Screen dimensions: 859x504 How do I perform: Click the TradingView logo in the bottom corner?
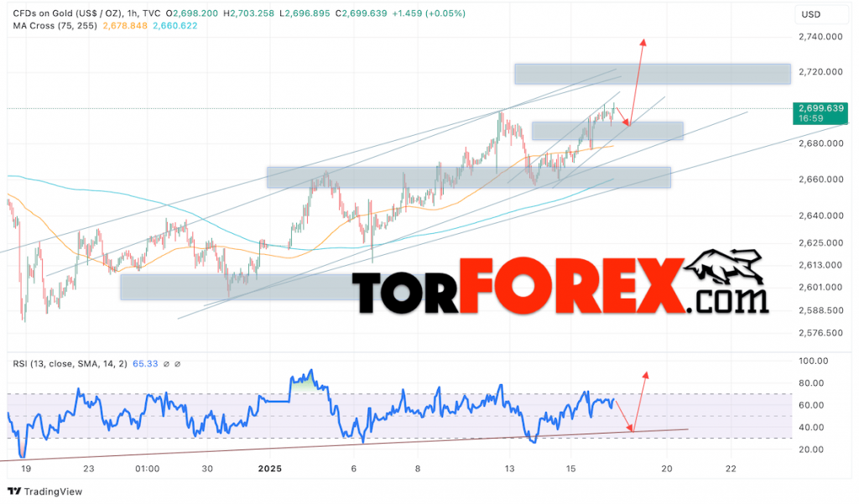point(13,491)
